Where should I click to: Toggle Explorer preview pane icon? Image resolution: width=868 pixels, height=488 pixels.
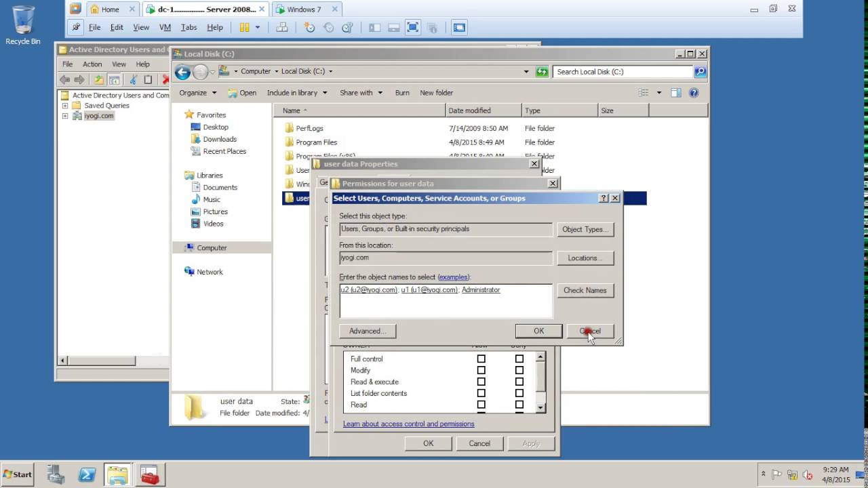(676, 93)
